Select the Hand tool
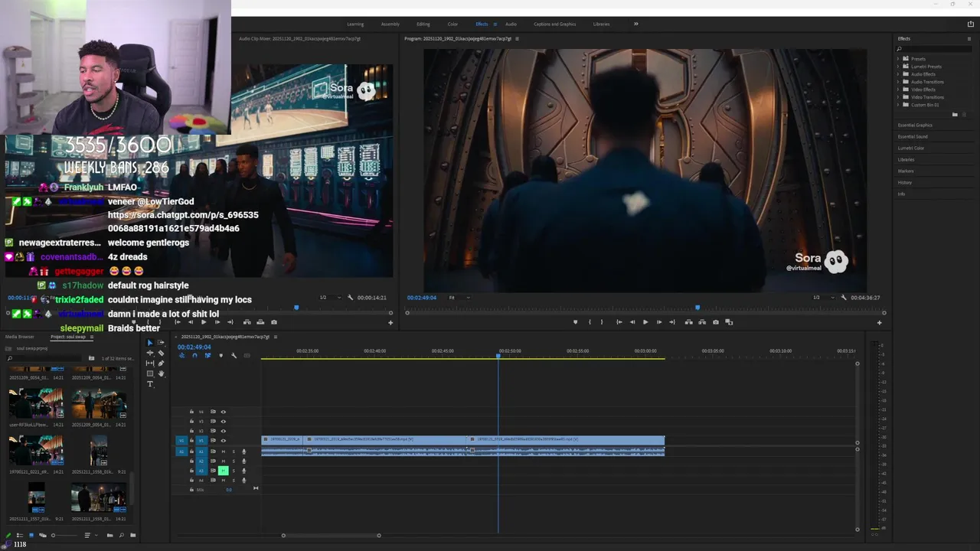 pyautogui.click(x=161, y=373)
